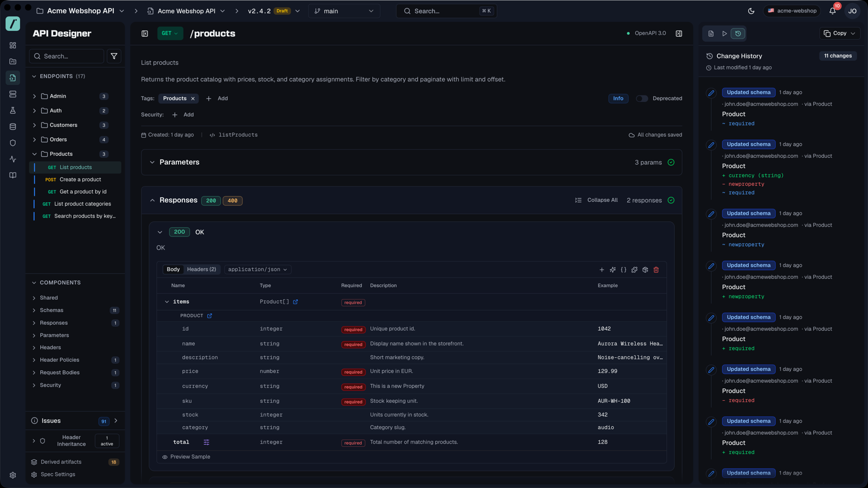Open Get a product by id endpoint
This screenshot has width=868, height=488.
(x=76, y=192)
